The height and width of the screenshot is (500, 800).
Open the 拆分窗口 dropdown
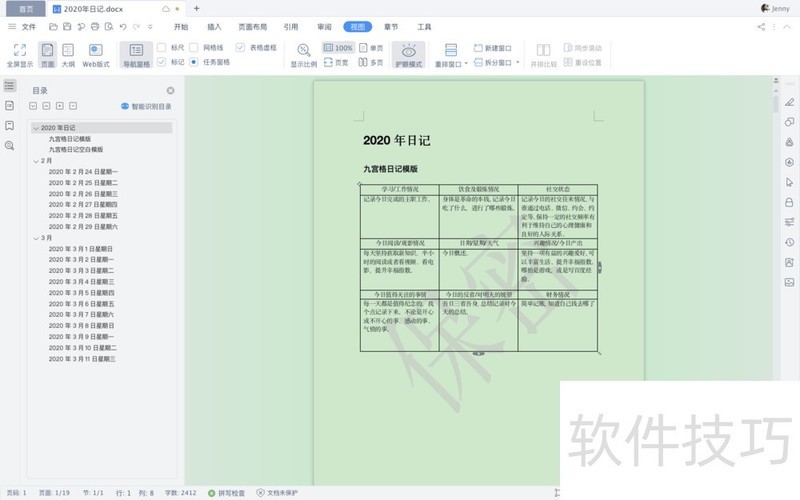497,62
